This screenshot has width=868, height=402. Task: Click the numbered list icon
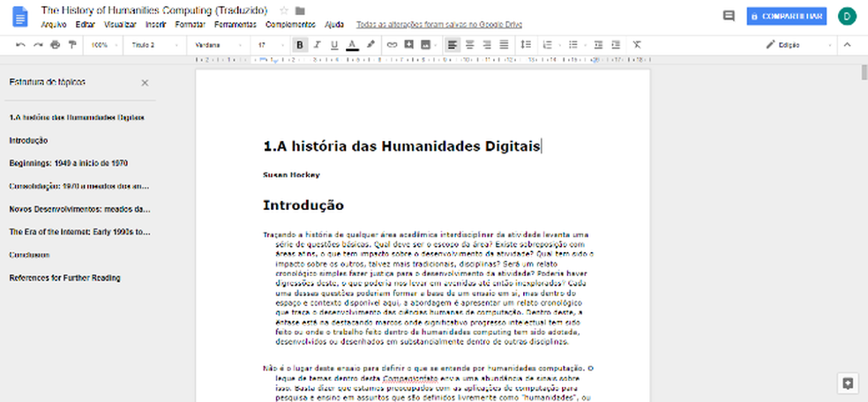point(548,45)
